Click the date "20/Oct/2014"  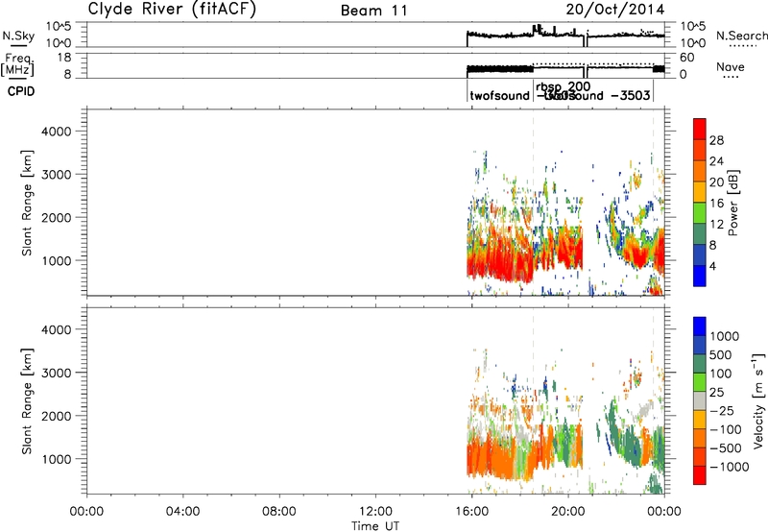615,10
